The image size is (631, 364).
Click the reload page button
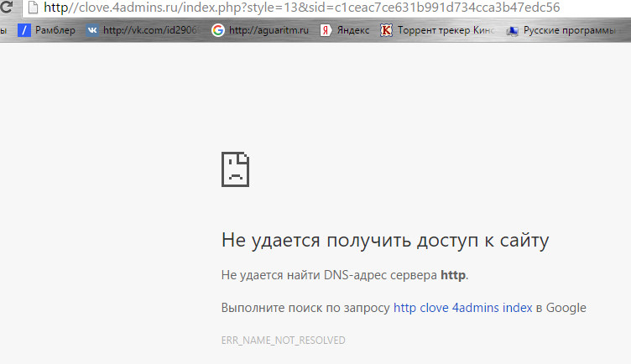click(x=6, y=8)
